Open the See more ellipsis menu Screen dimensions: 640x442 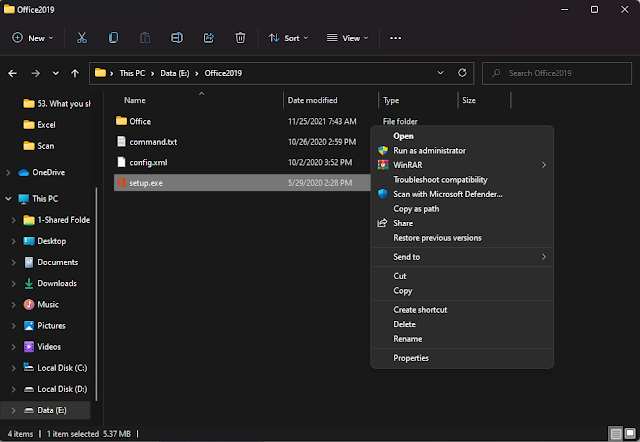pos(395,38)
